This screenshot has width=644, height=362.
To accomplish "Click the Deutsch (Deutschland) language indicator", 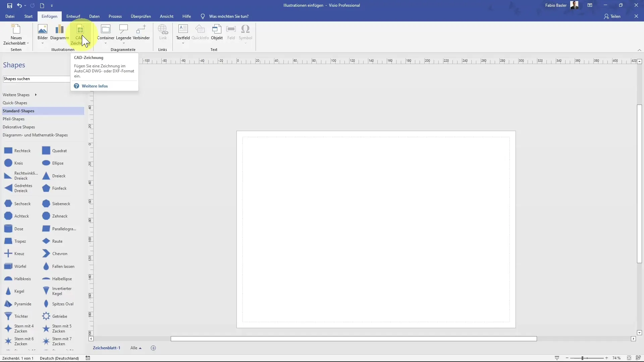I will click(x=59, y=358).
